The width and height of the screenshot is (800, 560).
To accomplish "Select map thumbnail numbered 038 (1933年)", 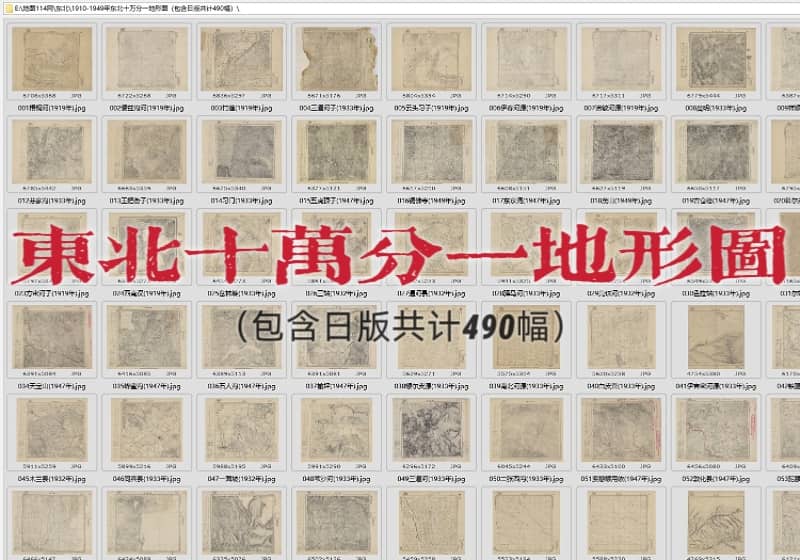I will [432, 338].
